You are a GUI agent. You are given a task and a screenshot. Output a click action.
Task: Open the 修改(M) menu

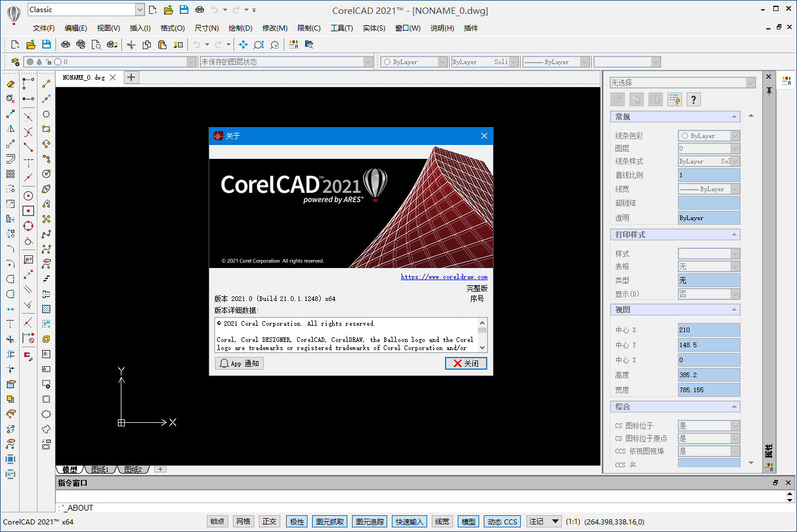coord(275,28)
